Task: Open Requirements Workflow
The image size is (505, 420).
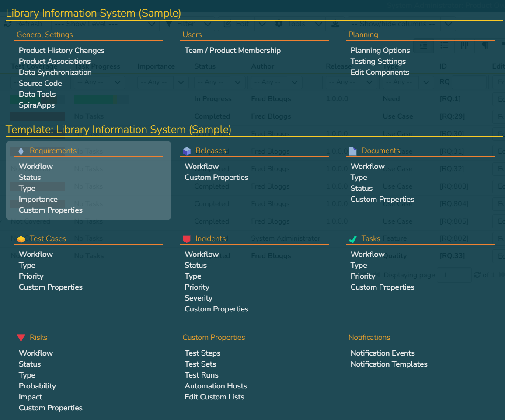Action: pos(36,166)
